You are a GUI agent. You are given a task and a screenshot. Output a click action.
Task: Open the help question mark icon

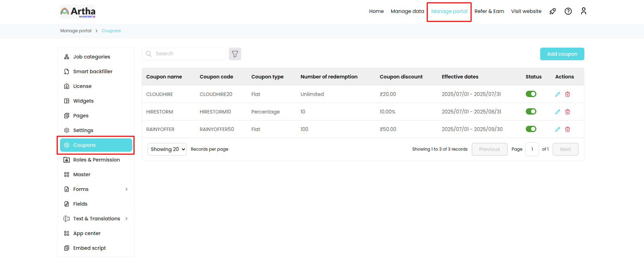click(x=568, y=11)
